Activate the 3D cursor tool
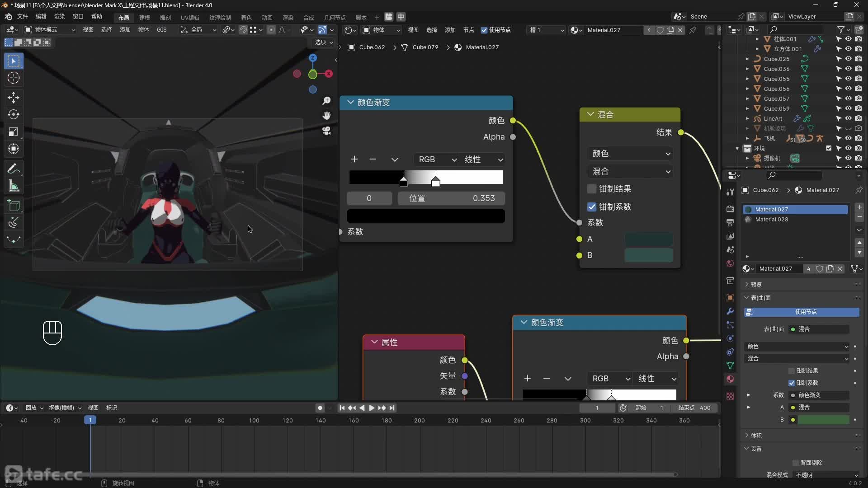Image resolution: width=868 pixels, height=488 pixels. (14, 78)
